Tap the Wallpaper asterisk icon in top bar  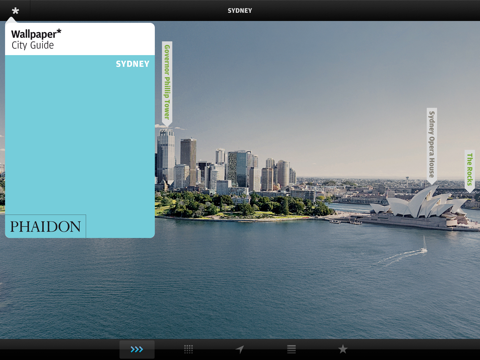(x=15, y=11)
